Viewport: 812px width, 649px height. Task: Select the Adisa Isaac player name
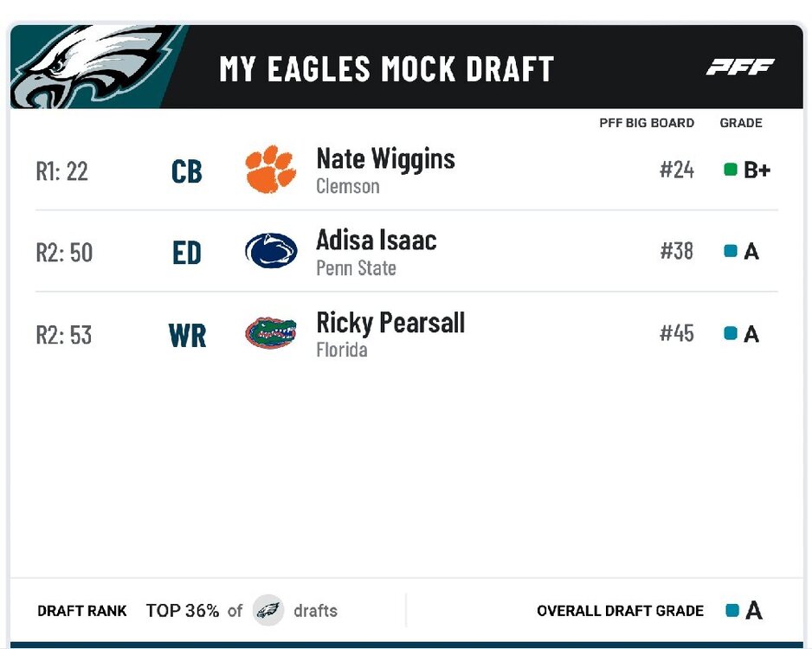(x=376, y=240)
